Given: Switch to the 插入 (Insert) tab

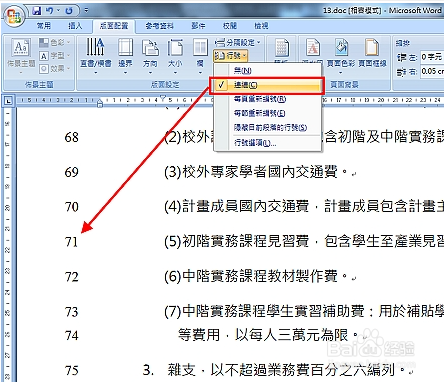Looking at the screenshot, I should coord(75,26).
